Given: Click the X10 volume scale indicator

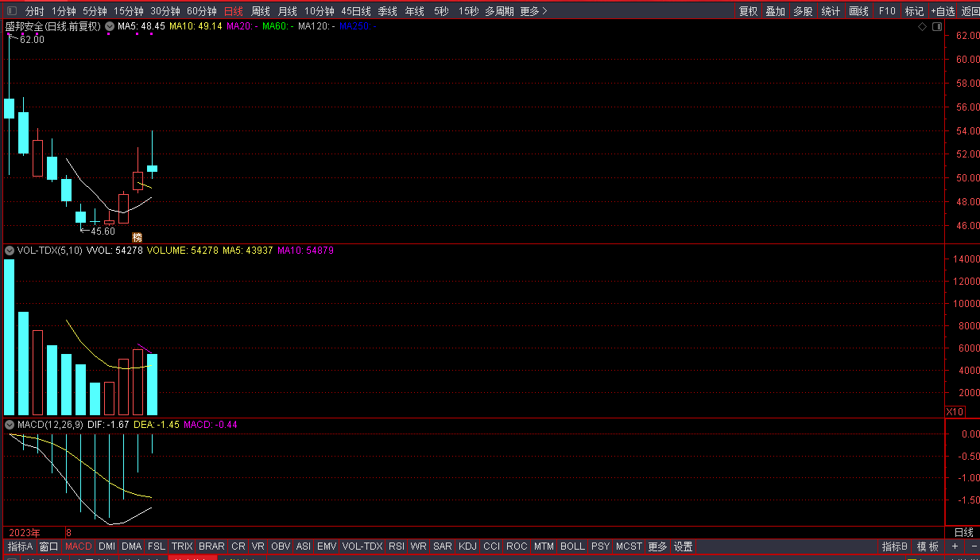Looking at the screenshot, I should click(x=955, y=411).
